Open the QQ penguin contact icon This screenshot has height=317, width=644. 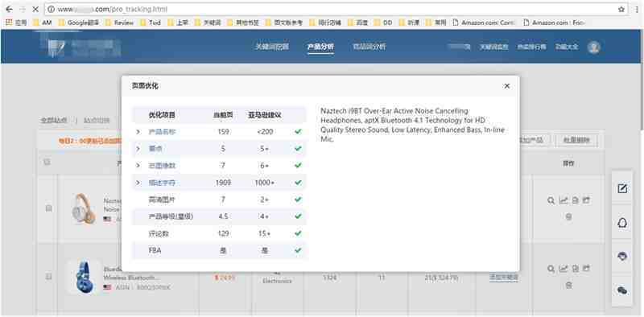pyautogui.click(x=622, y=223)
